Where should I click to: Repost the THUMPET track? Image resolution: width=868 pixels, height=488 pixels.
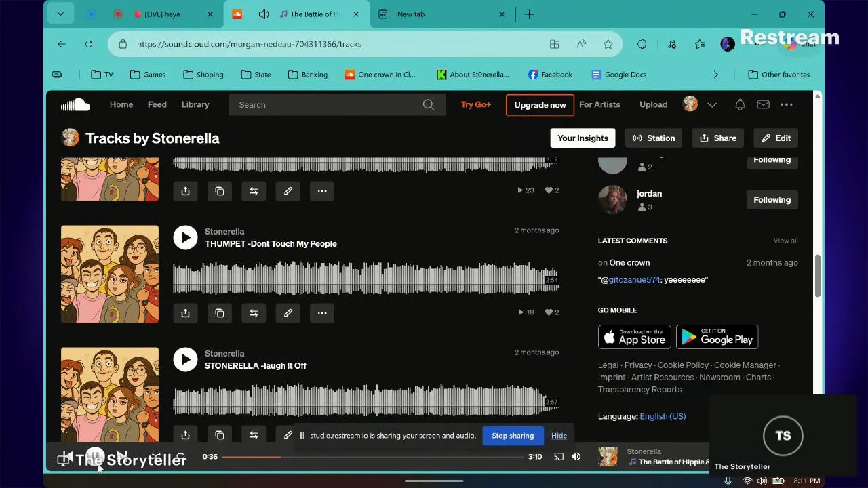coord(254,313)
